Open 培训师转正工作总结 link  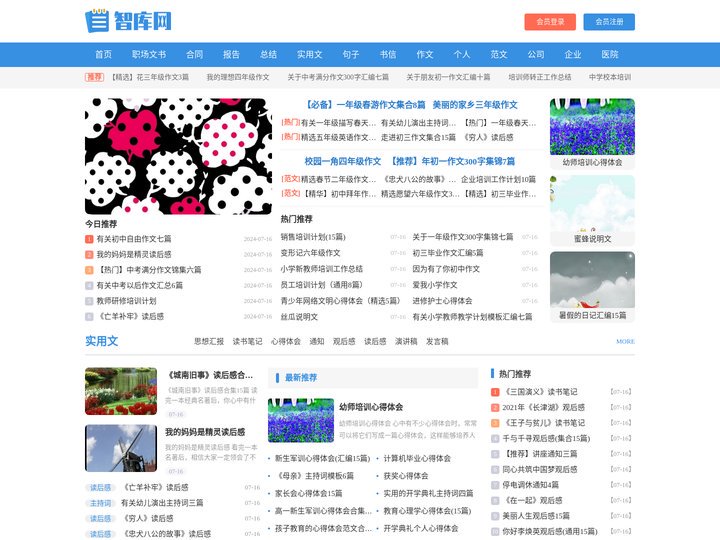coord(540,77)
